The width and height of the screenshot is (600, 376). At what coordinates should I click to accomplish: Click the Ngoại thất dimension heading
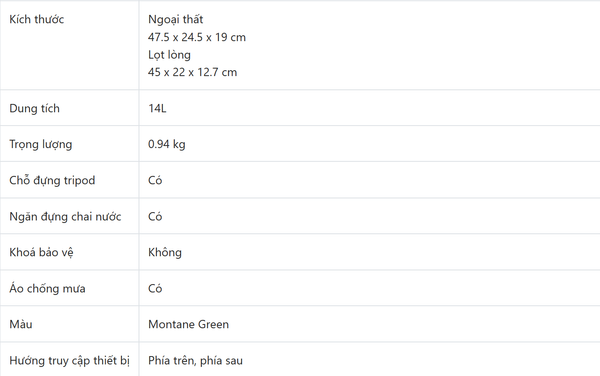click(x=175, y=19)
